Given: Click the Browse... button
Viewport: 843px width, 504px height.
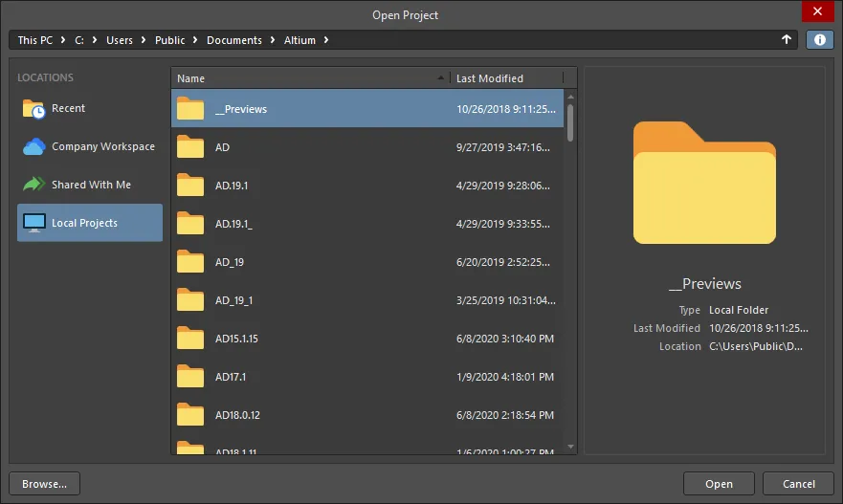Looking at the screenshot, I should click(45, 484).
